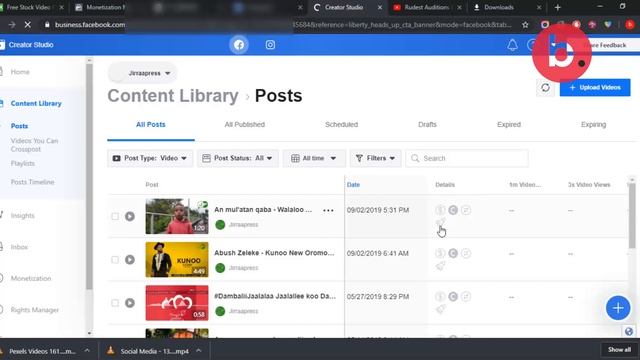
Task: Select checkbox for #DambaliiJaalalaa post
Action: pos(115,303)
